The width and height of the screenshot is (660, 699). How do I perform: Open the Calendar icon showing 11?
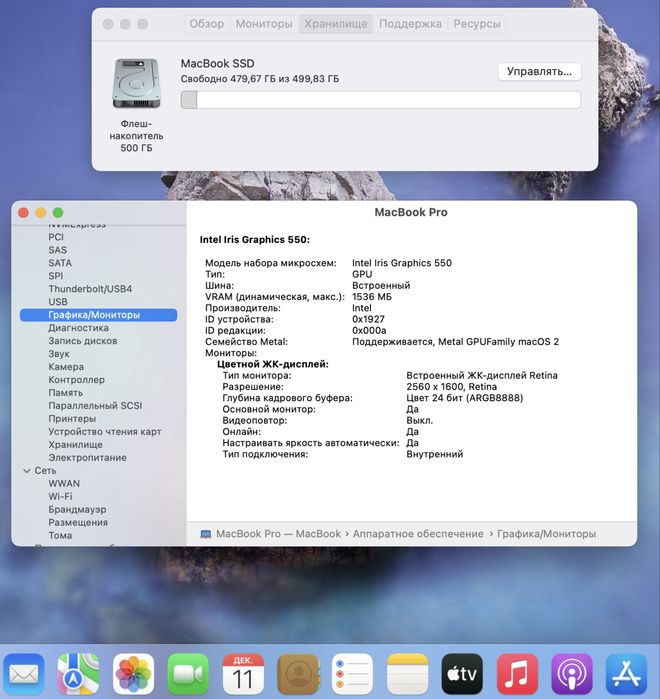tap(243, 674)
